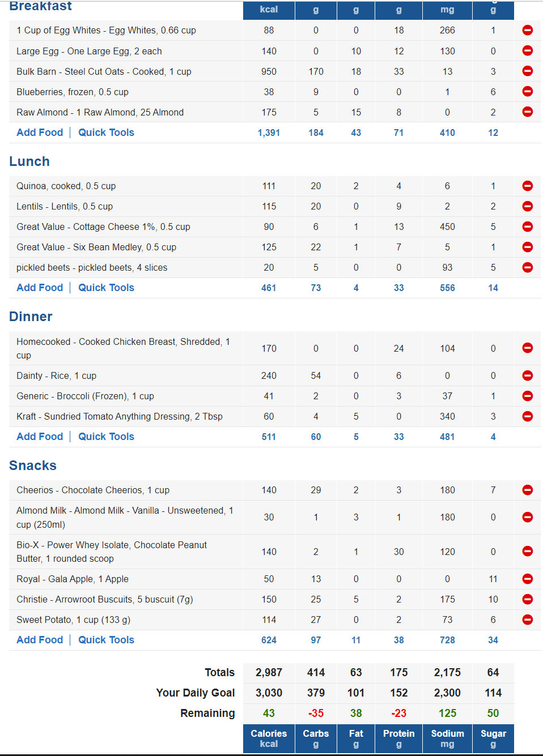Delete Sweet Potato snack entry
The width and height of the screenshot is (543, 756).
pos(527,620)
